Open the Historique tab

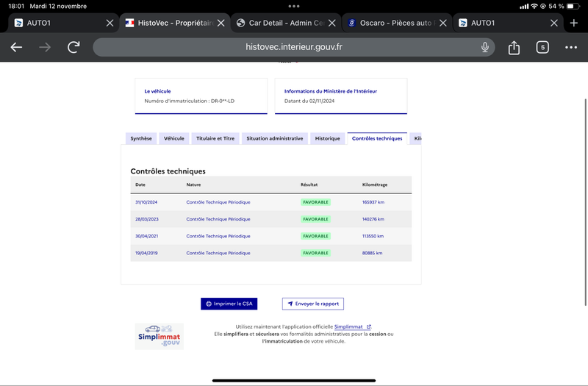327,138
